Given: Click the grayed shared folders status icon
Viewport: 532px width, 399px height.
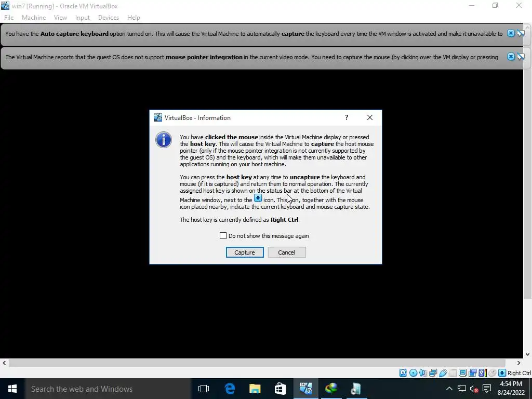Looking at the screenshot, I should pos(453,373).
